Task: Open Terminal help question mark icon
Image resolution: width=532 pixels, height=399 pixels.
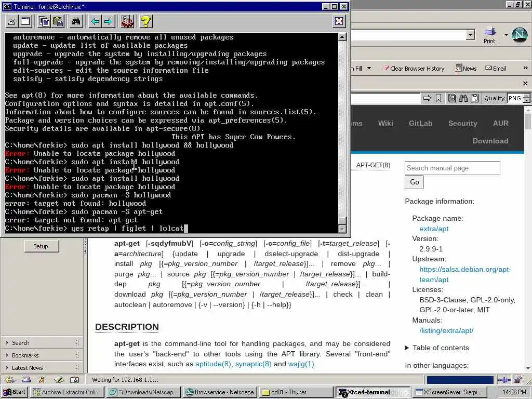Action: point(146,22)
